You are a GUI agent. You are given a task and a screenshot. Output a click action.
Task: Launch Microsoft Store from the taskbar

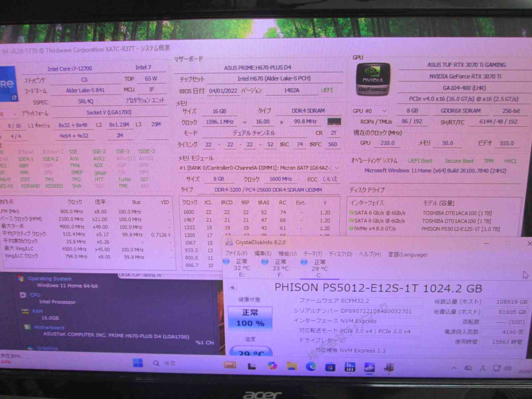(x=330, y=367)
